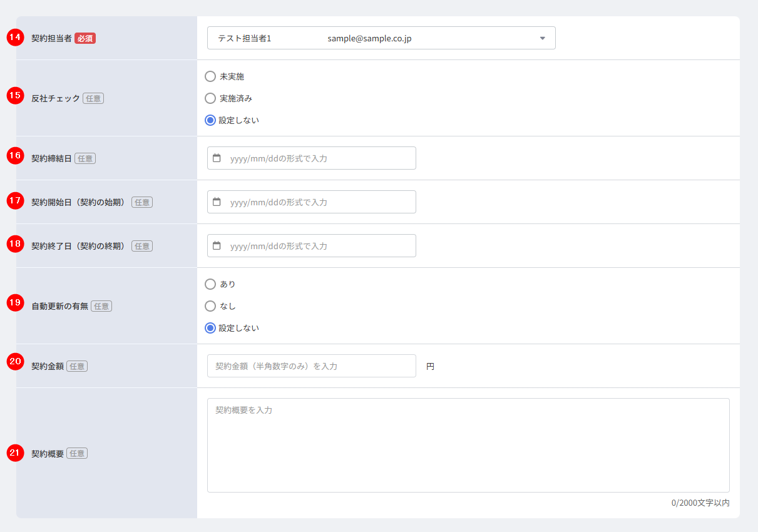Click the red number 20 marker
Viewport: 758px width, 532px height.
[x=15, y=362]
